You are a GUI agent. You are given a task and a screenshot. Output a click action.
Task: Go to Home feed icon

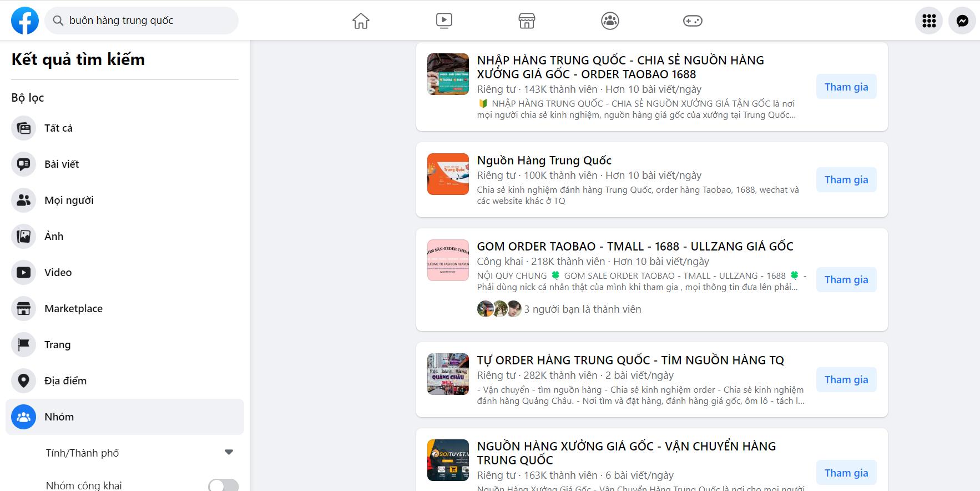click(361, 21)
